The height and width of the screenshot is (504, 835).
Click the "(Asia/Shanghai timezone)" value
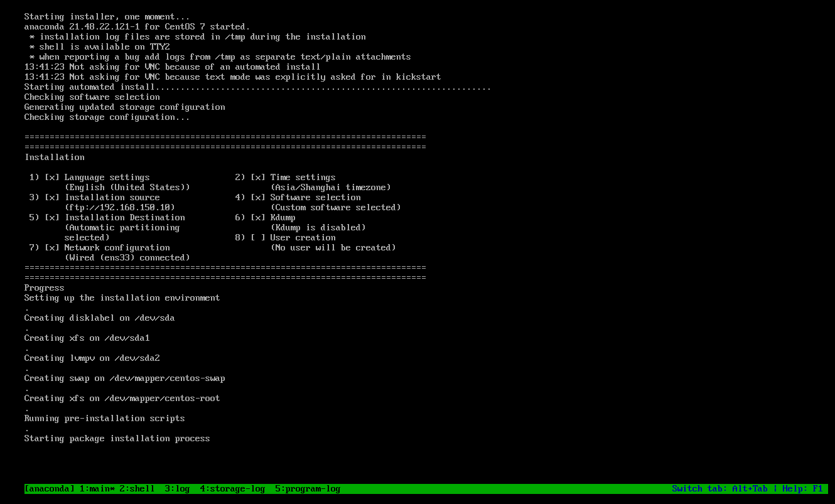pyautogui.click(x=331, y=188)
